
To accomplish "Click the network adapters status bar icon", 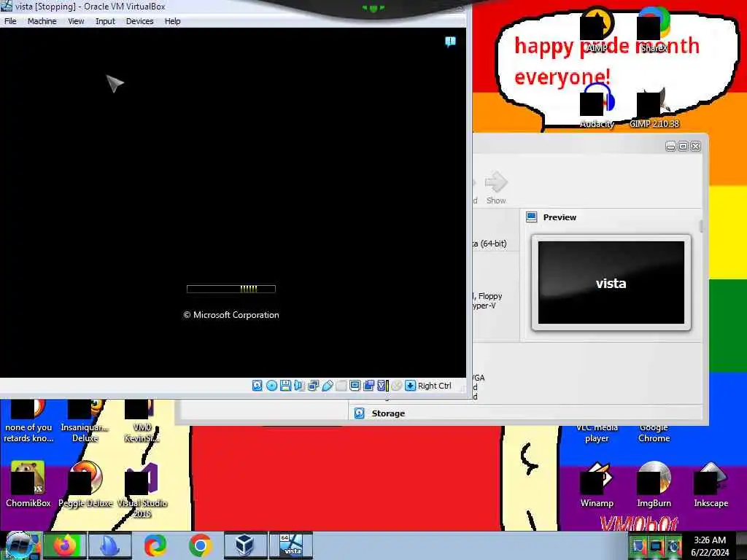I will pos(313,386).
